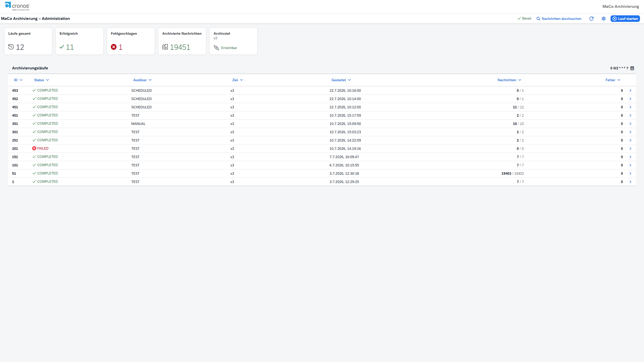Select the row for run 351
Image resolution: width=644 pixels, height=362 pixels.
tap(322, 124)
